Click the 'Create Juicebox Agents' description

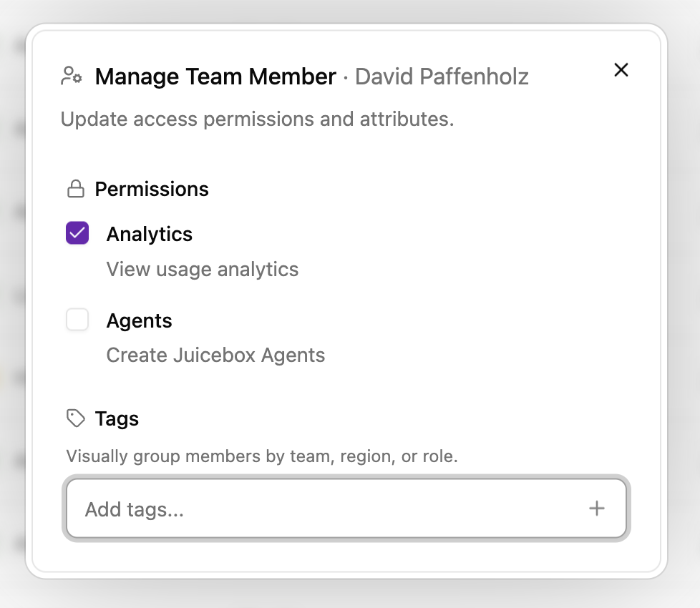[x=215, y=355]
